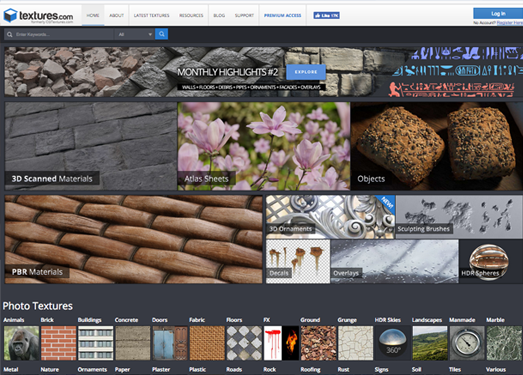The height and width of the screenshot is (375, 523).
Task: Select the Marble texture thumbnail
Action: point(504,343)
